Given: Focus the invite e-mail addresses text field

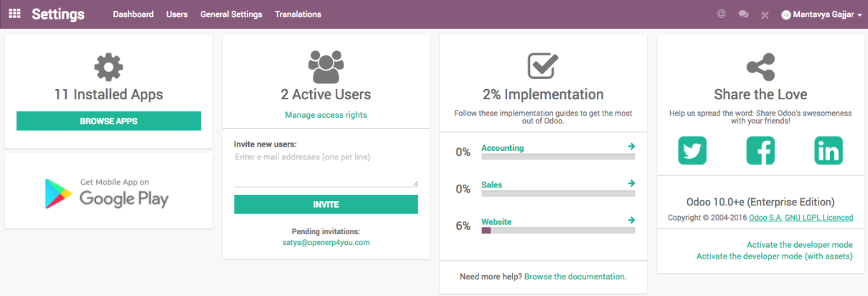Looking at the screenshot, I should [x=326, y=169].
